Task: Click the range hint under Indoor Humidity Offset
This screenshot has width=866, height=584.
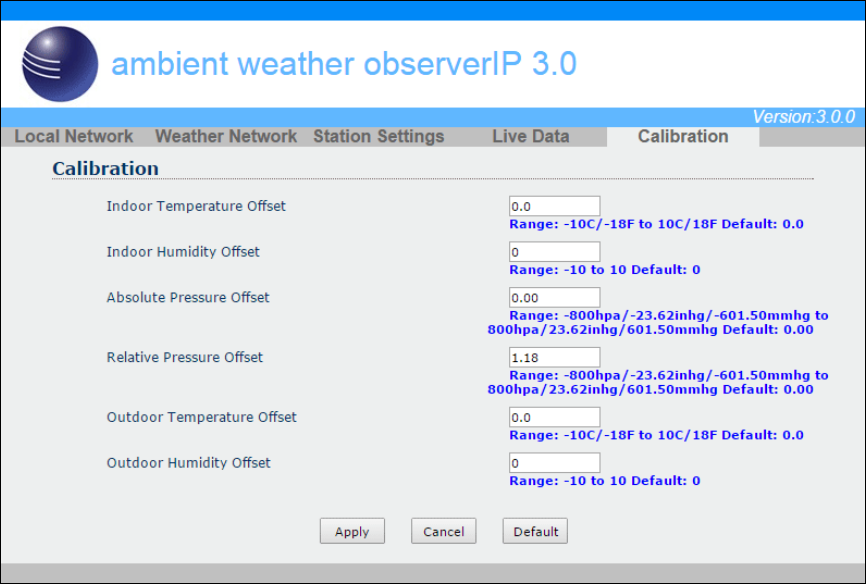Action: (x=604, y=270)
